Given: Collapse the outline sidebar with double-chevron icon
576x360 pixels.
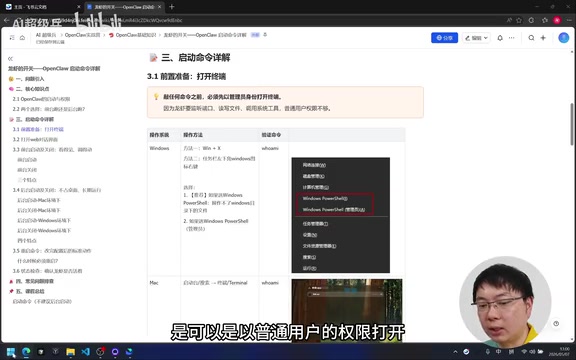Looking at the screenshot, I should click(10, 59).
